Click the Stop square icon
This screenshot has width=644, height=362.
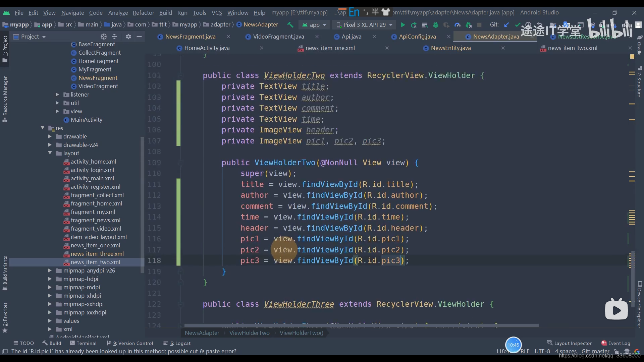point(479,25)
